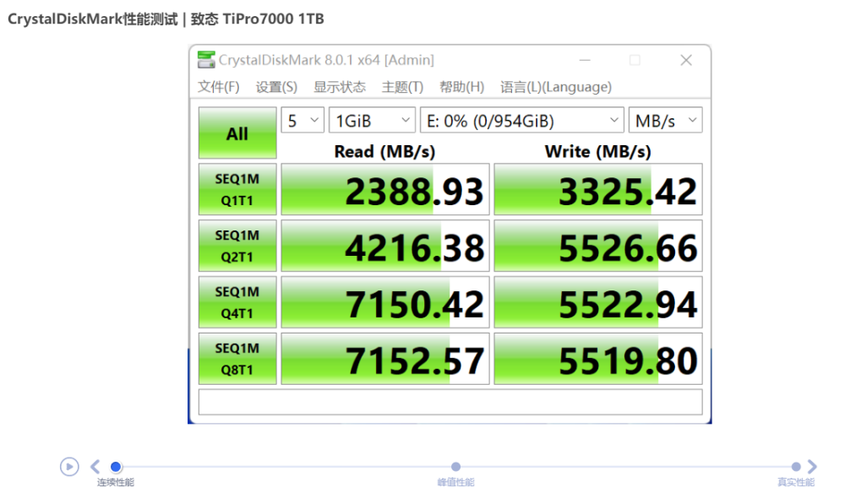Go to previous slide with left arrow
This screenshot has height=504, width=845.
[95, 466]
